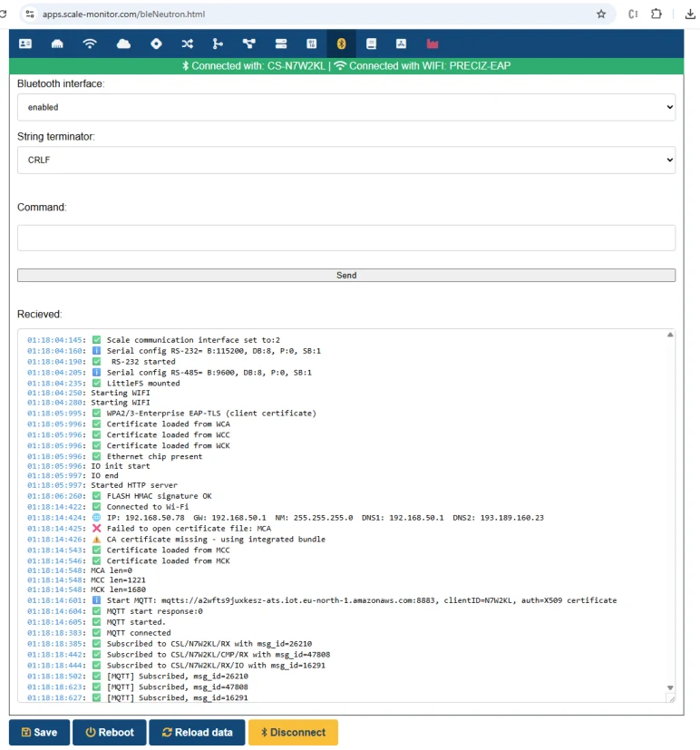Expand the Bluetooth interface dropdown

[346, 107]
